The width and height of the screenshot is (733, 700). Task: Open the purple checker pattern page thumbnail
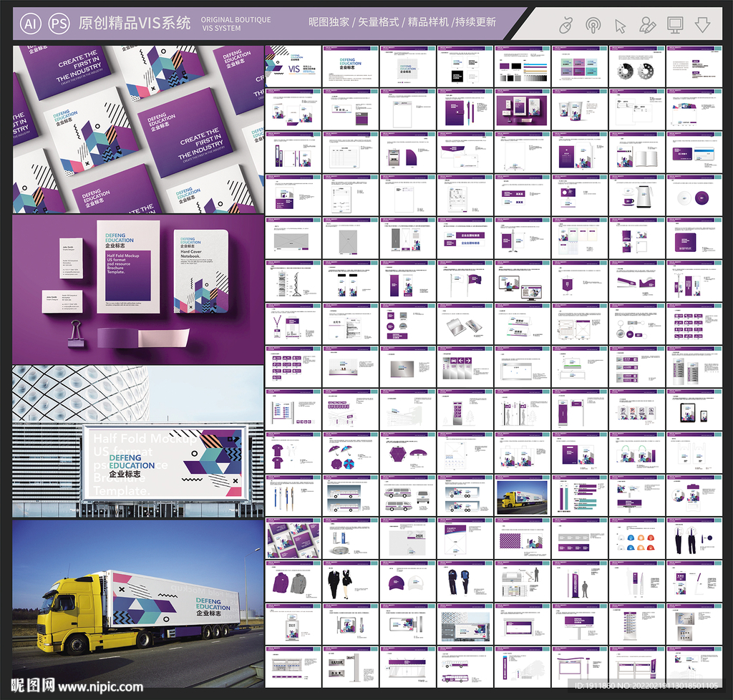(x=522, y=538)
